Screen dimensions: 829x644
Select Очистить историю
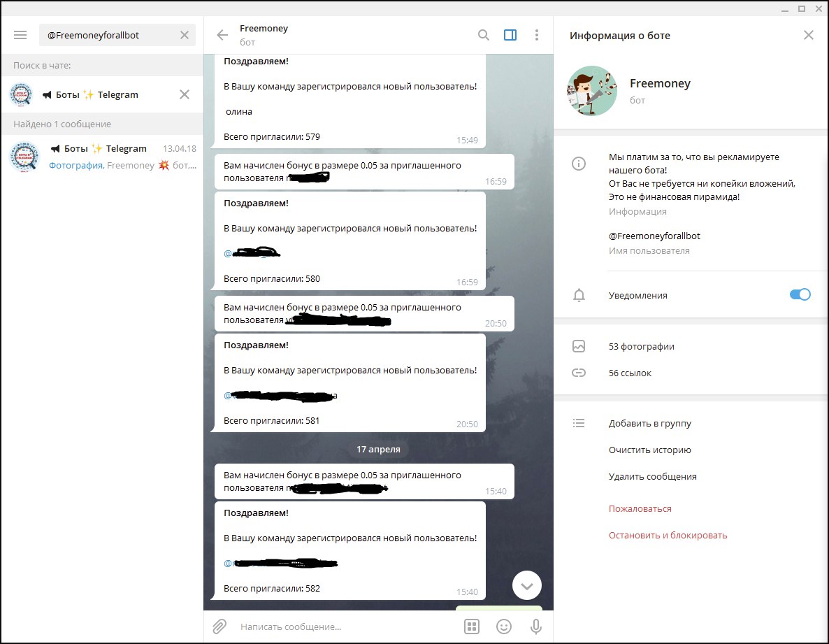(650, 450)
